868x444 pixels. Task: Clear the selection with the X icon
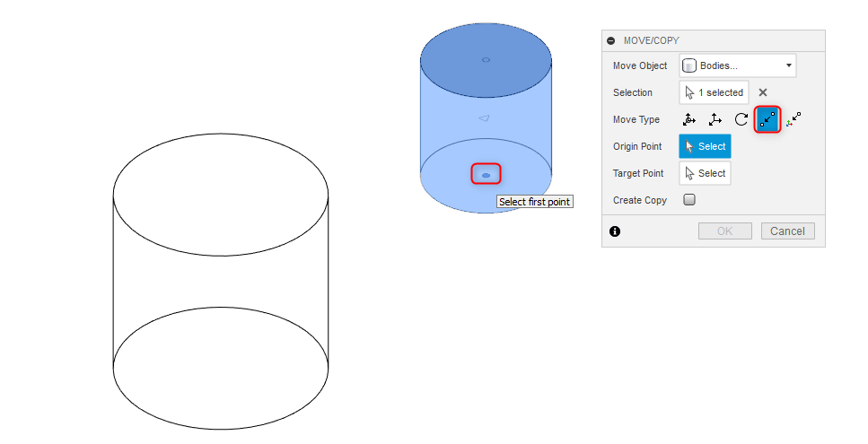763,92
